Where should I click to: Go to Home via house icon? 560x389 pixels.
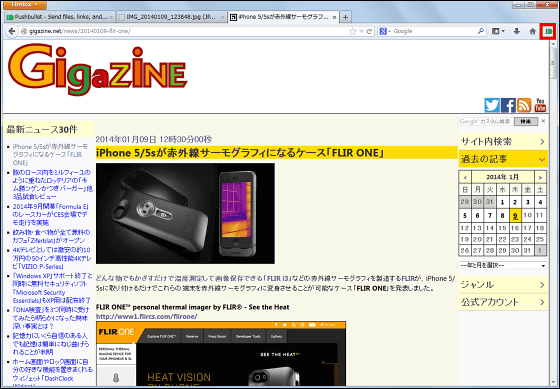coord(532,31)
